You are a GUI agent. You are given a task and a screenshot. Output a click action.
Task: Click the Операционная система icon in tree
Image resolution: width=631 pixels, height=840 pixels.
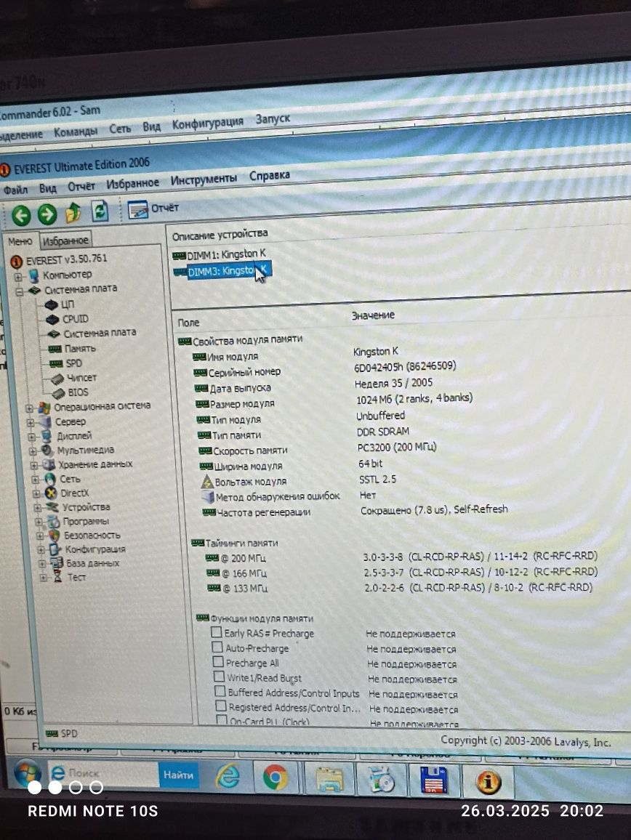pyautogui.click(x=44, y=408)
